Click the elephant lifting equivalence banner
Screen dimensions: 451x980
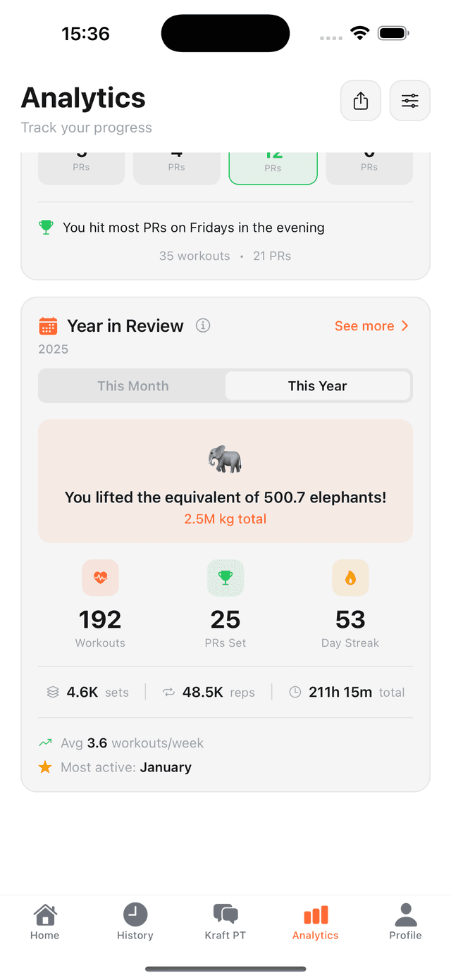(225, 481)
